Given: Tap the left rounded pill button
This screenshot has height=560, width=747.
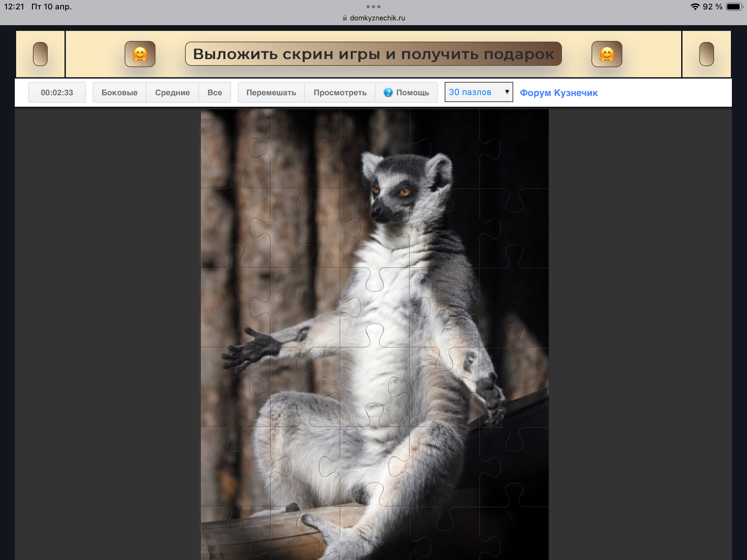Looking at the screenshot, I should click(40, 54).
